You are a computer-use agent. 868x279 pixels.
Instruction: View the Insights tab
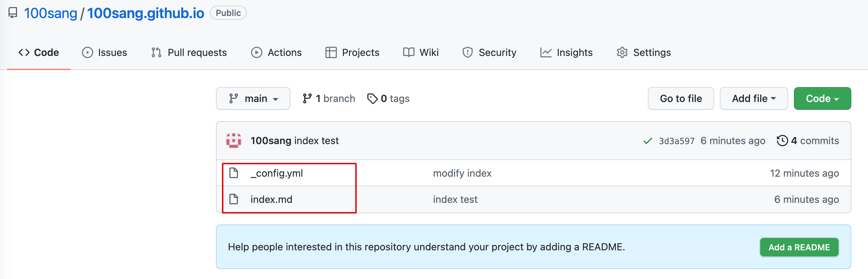566,52
